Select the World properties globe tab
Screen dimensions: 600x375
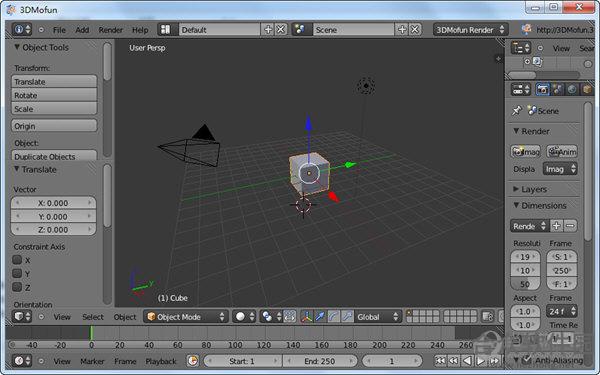coord(572,90)
